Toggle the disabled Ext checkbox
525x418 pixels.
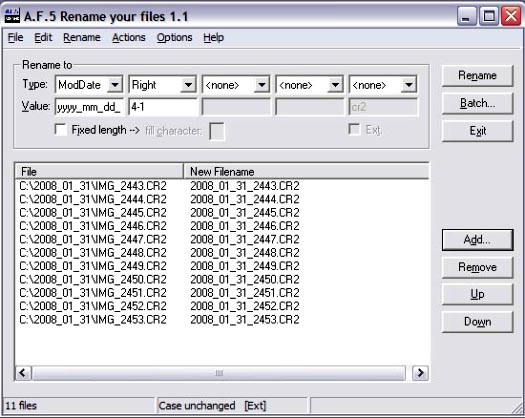pyautogui.click(x=354, y=129)
